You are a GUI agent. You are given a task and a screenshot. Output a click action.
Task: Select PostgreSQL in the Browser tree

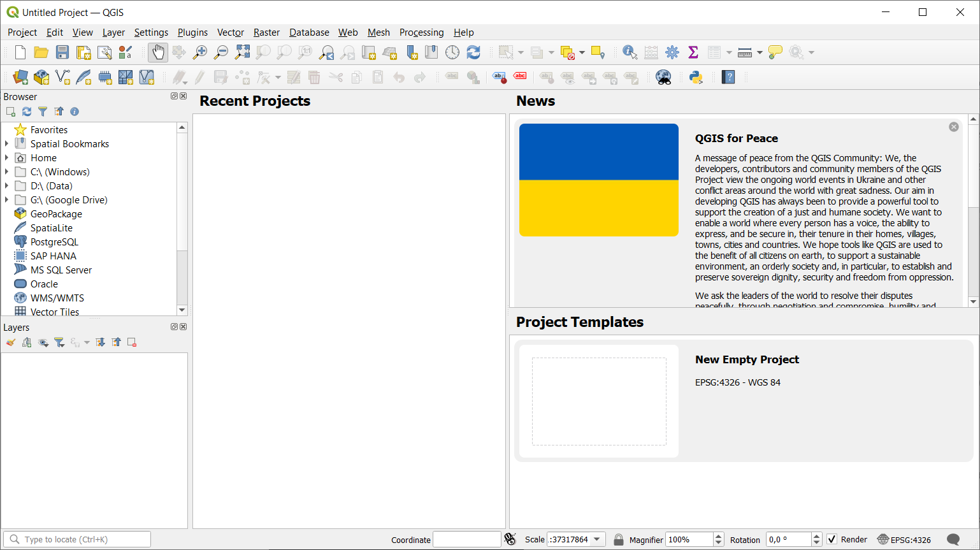[54, 242]
